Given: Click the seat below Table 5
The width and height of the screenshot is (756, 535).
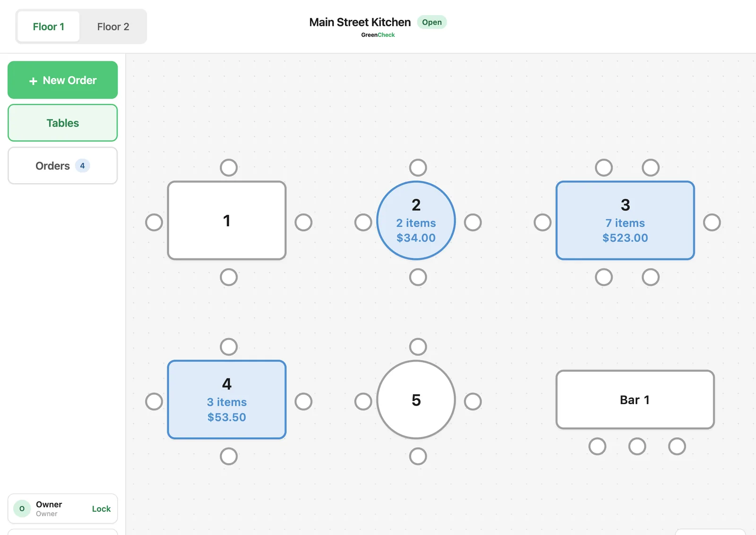Looking at the screenshot, I should 418,457.
